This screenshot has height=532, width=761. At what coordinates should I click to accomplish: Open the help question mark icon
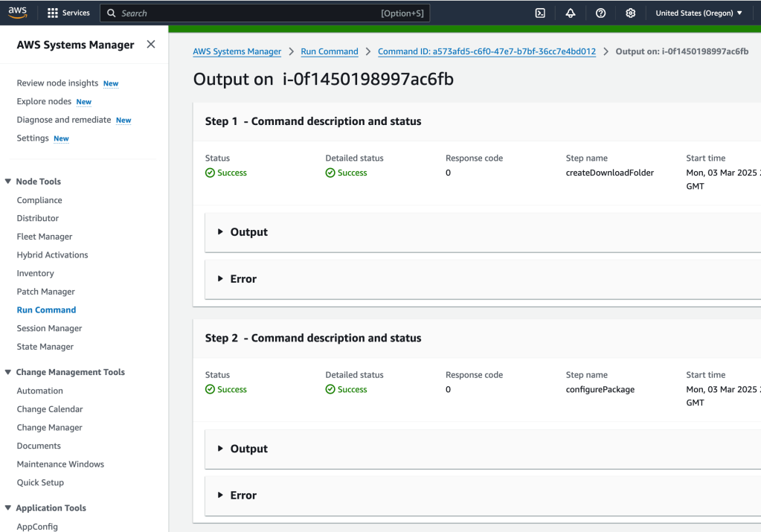(600, 13)
